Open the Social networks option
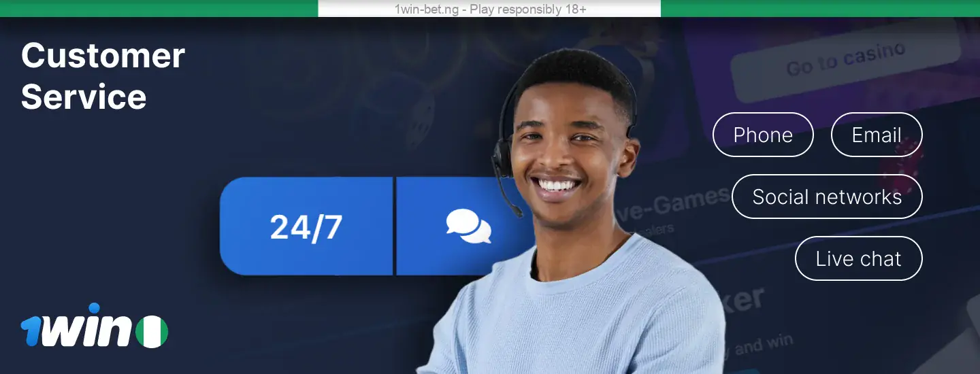This screenshot has height=374, width=980. pos(827,197)
